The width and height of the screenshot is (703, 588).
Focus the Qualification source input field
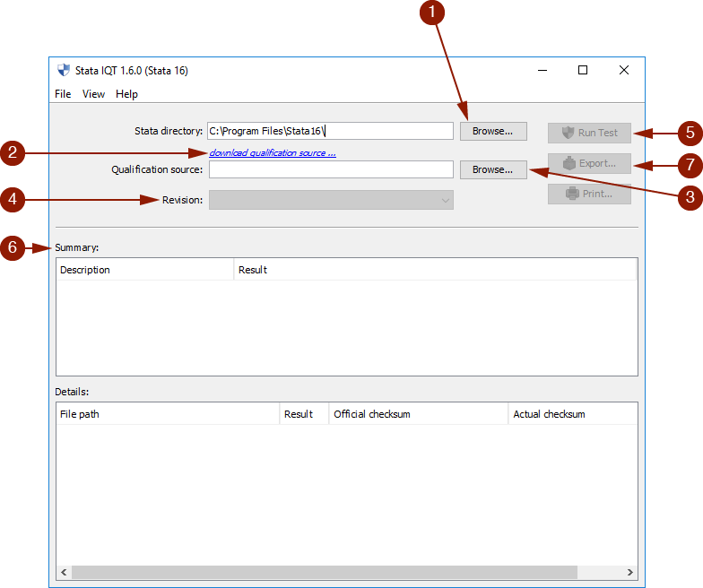pyautogui.click(x=331, y=169)
